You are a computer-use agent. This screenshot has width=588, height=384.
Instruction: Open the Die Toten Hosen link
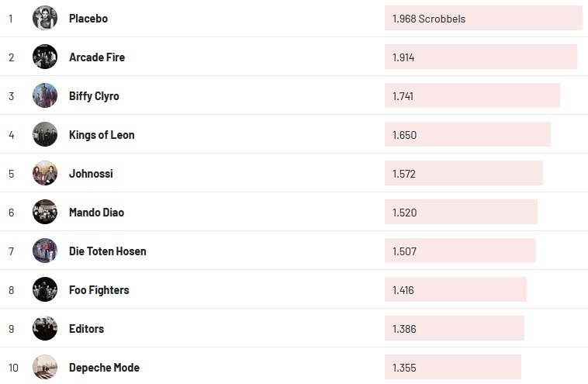click(x=107, y=251)
